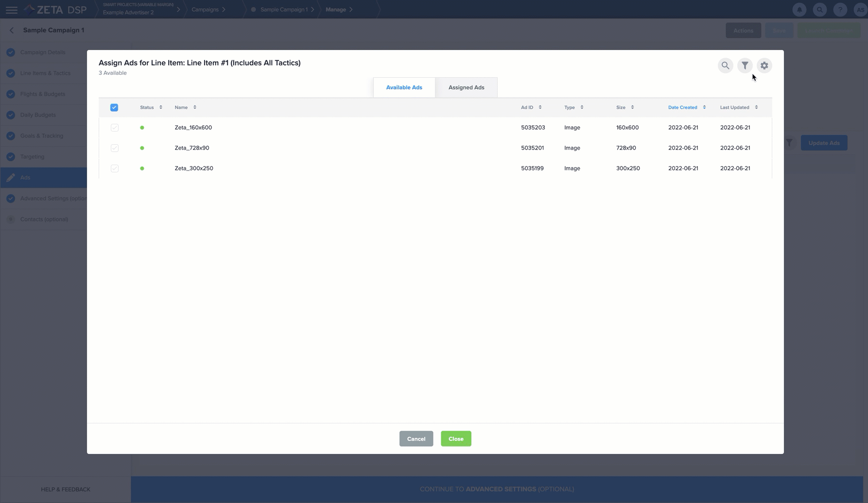
Task: Click the notifications bell icon
Action: pyautogui.click(x=799, y=10)
